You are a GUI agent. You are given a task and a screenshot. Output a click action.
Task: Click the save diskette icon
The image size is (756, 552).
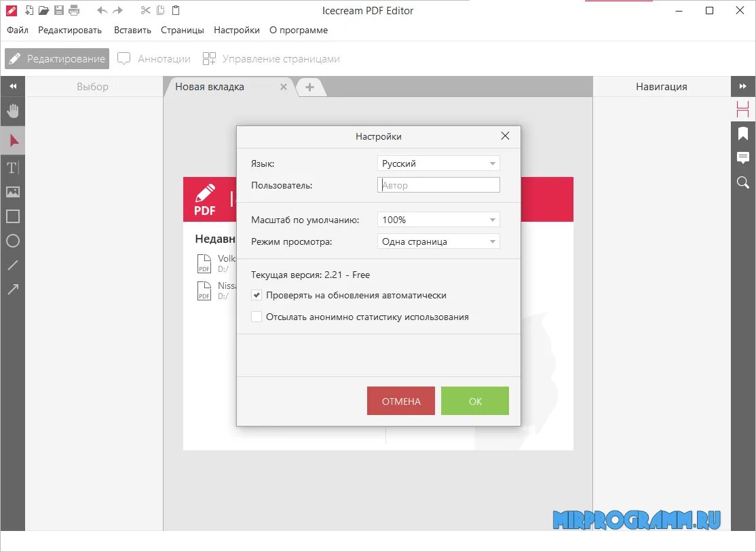59,10
